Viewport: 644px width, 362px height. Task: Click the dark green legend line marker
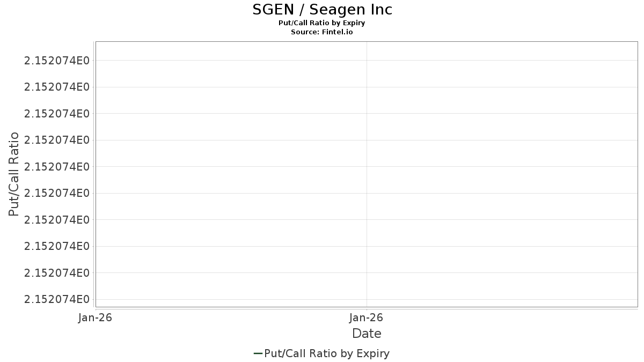[x=258, y=353]
